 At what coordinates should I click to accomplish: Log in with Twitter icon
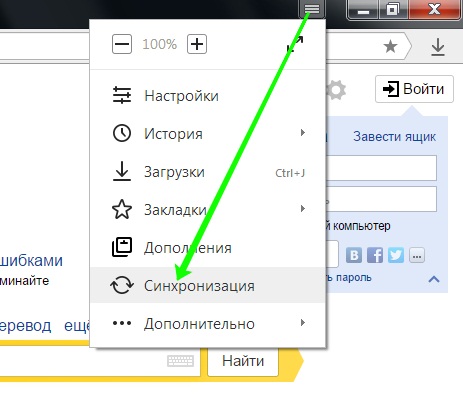point(396,256)
